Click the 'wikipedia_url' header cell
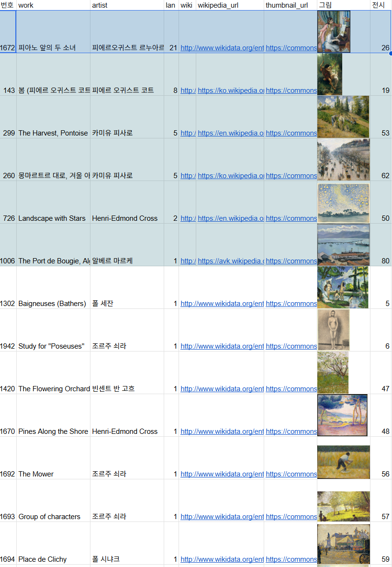 coord(230,5)
